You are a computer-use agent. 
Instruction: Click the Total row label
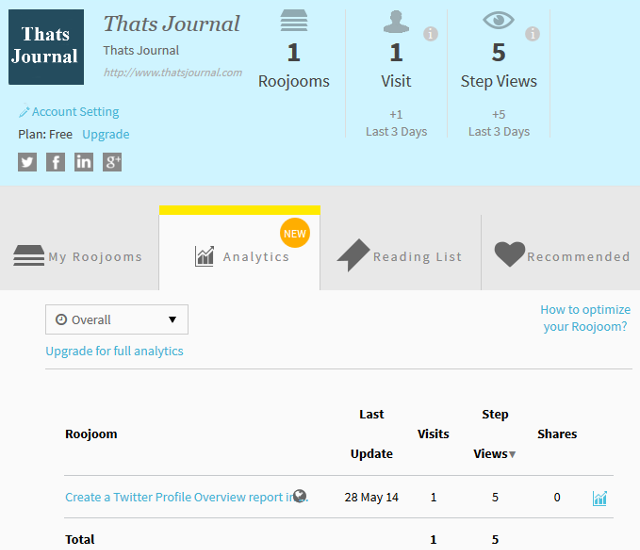tap(80, 539)
